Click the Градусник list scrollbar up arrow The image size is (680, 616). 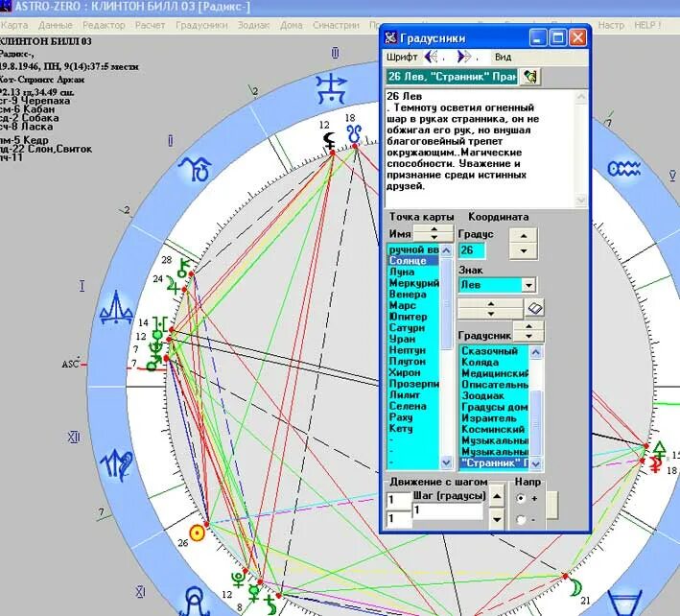click(x=536, y=352)
